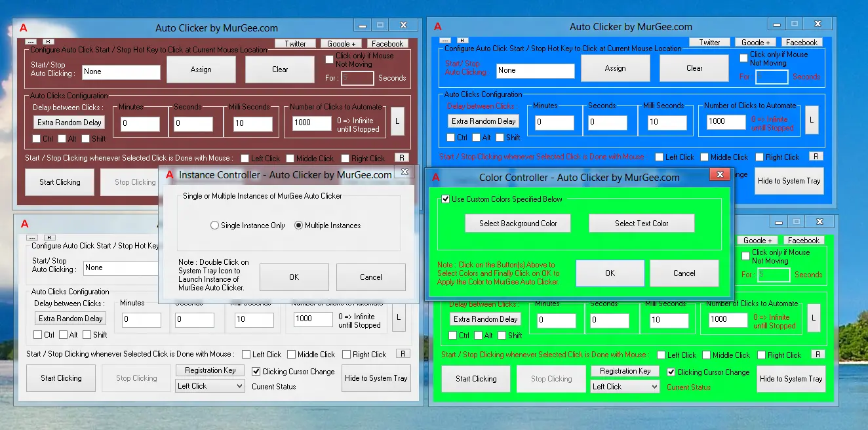Click Assign in the red window
The width and height of the screenshot is (868, 430).
[x=201, y=69]
